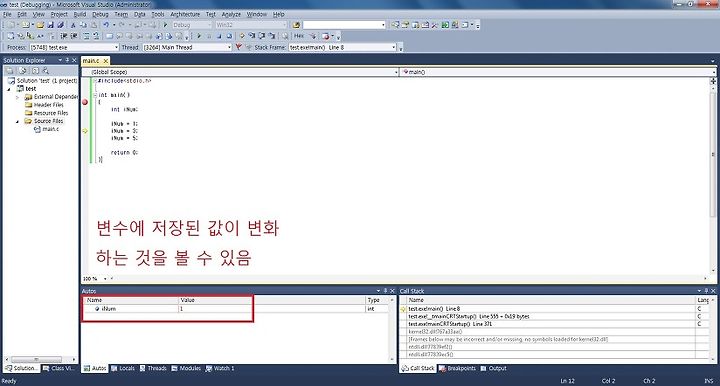Click the green Start Debugging arrow
Screen dimensions: 720x386
(165, 25)
